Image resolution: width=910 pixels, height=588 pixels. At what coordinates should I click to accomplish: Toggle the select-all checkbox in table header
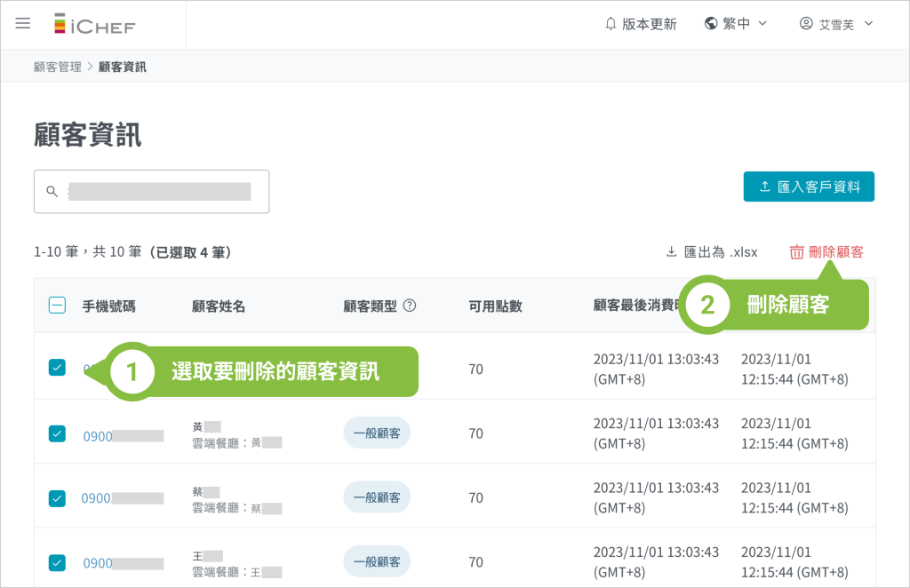[x=57, y=306]
